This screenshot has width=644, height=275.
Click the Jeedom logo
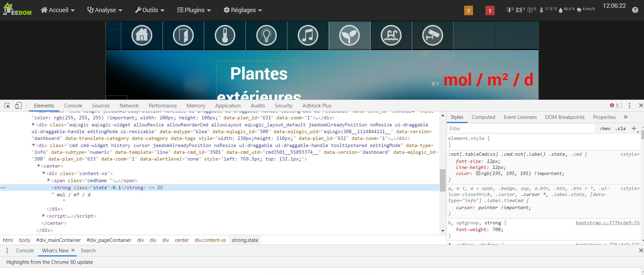click(17, 9)
